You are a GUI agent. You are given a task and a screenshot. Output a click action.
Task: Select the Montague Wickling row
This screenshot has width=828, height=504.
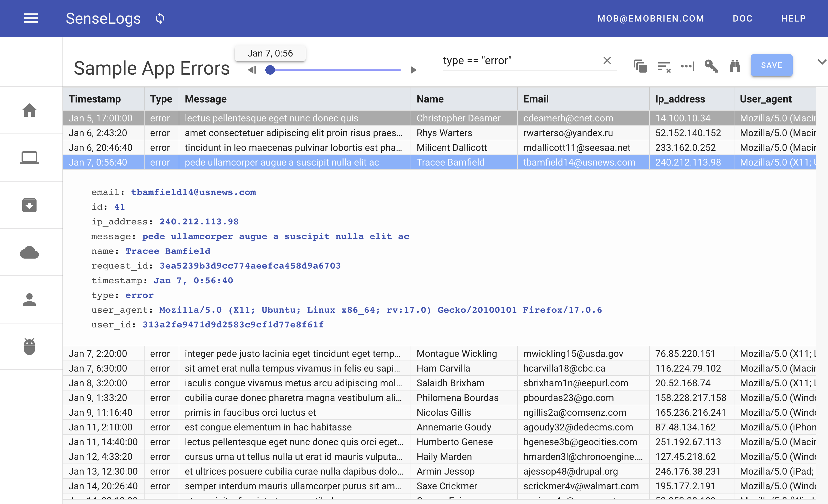click(439, 353)
